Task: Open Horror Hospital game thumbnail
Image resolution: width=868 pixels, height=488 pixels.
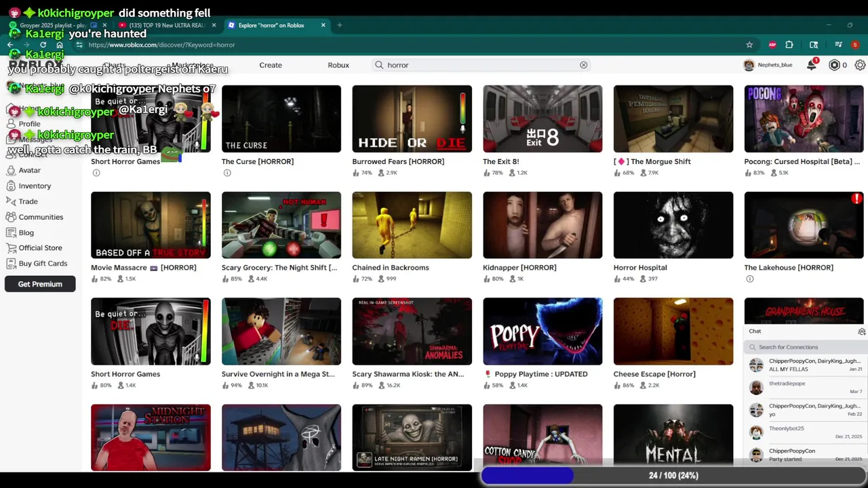Action: (x=673, y=225)
